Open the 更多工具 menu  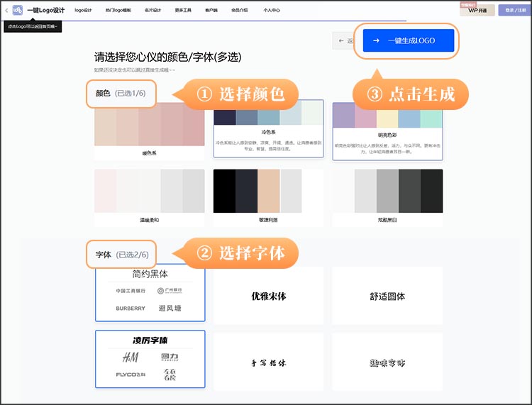tap(183, 10)
